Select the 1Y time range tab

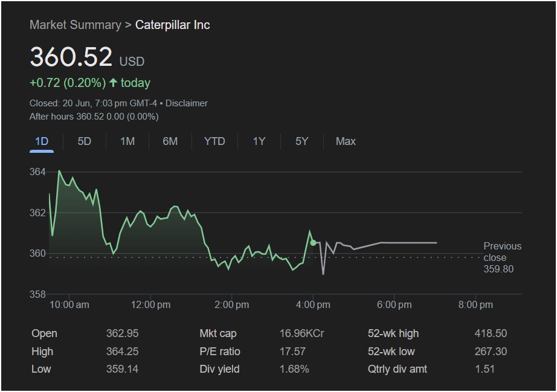click(x=259, y=141)
